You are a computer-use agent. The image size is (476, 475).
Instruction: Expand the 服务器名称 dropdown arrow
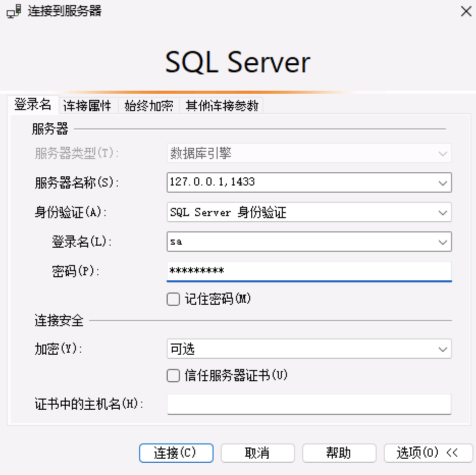442,183
